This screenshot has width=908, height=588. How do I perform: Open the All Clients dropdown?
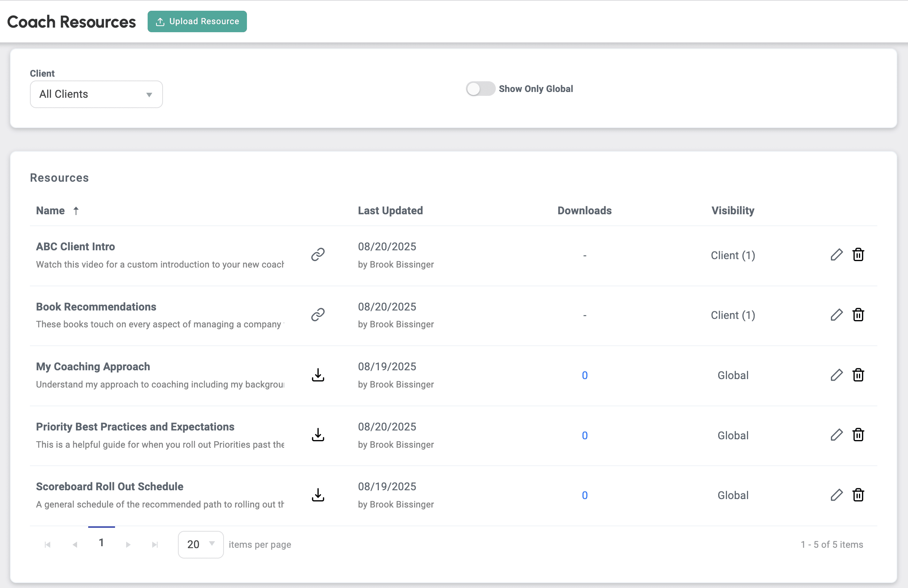(96, 94)
